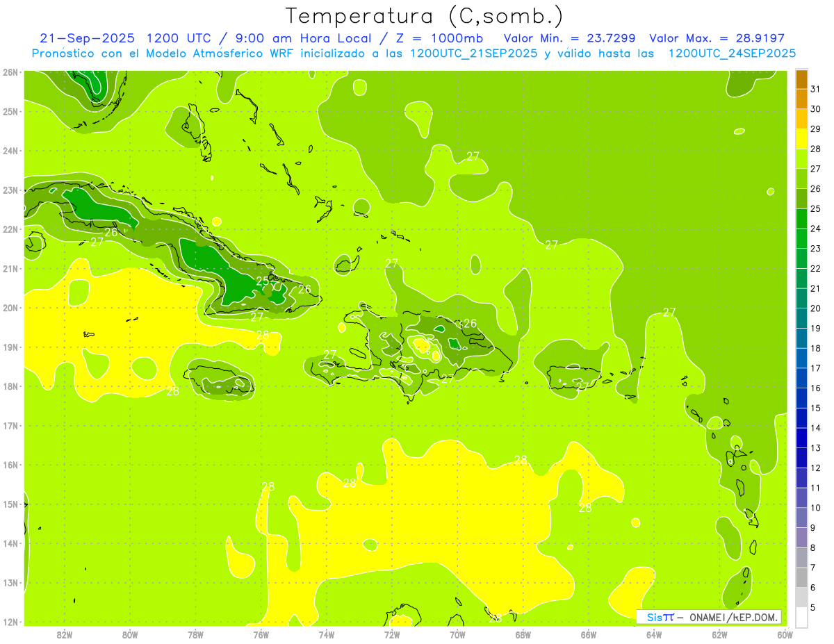Click the 60W longitude axis label
The image size is (834, 644).
point(785,634)
